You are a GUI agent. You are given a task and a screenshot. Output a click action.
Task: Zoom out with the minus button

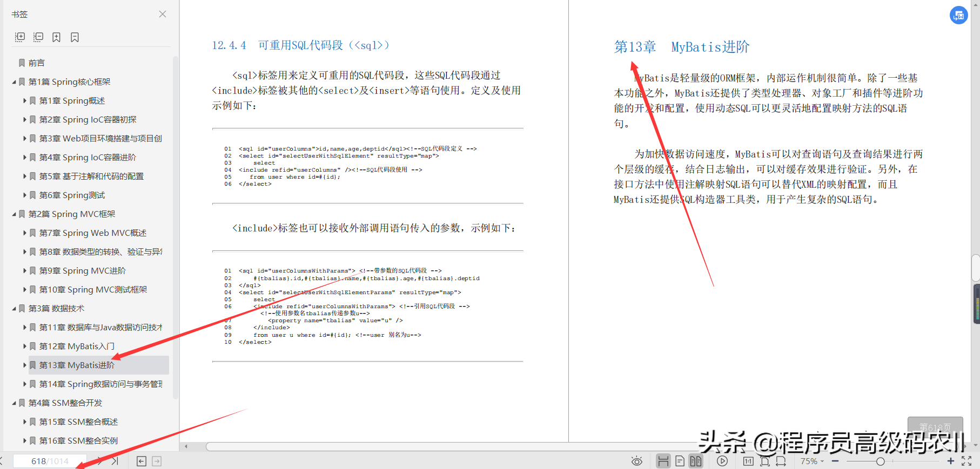click(x=835, y=461)
